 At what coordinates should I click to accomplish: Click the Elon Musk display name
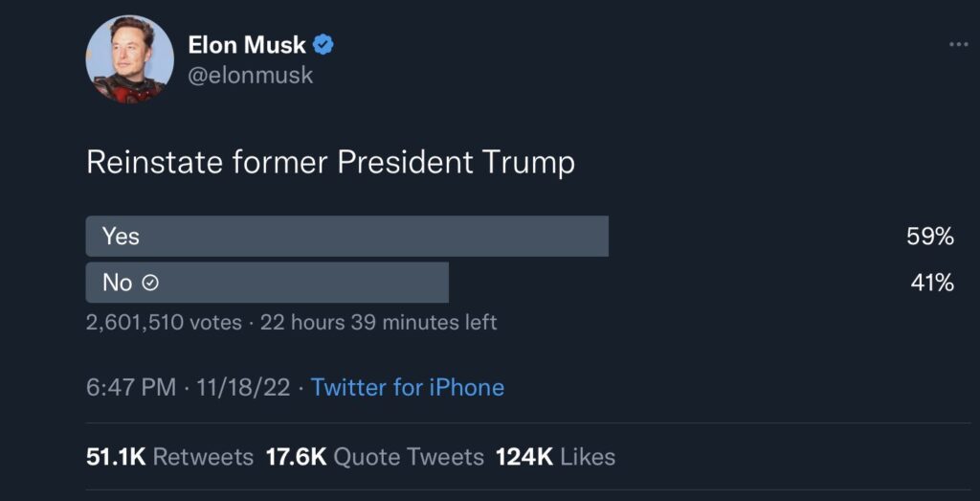(247, 45)
